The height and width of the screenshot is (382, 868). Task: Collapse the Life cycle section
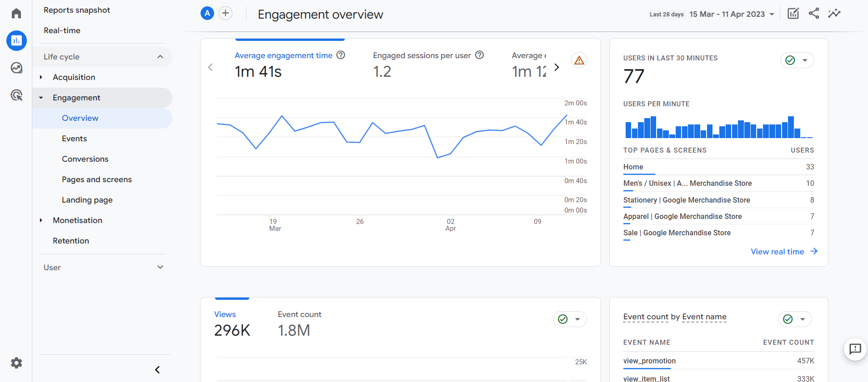point(160,57)
